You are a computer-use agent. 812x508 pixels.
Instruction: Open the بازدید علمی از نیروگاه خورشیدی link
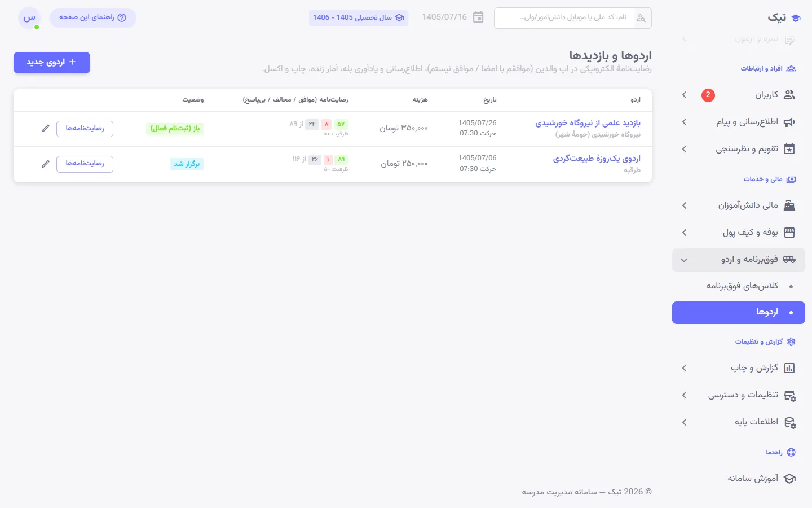588,123
